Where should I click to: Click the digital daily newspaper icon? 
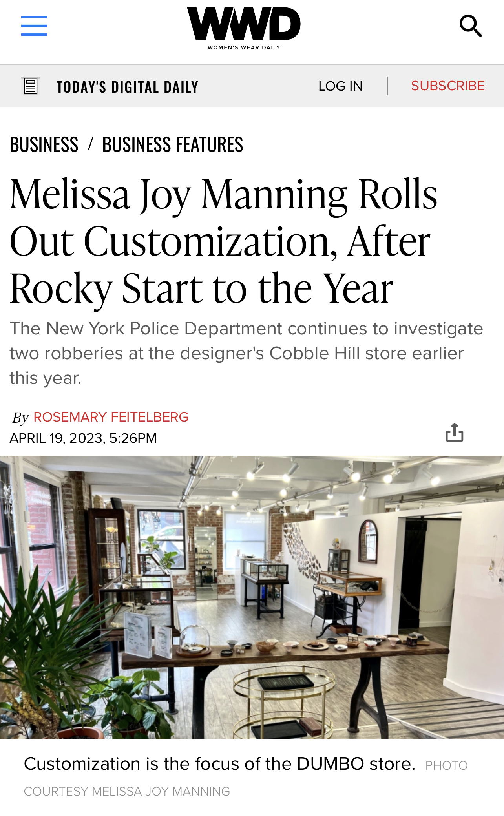pos(31,86)
